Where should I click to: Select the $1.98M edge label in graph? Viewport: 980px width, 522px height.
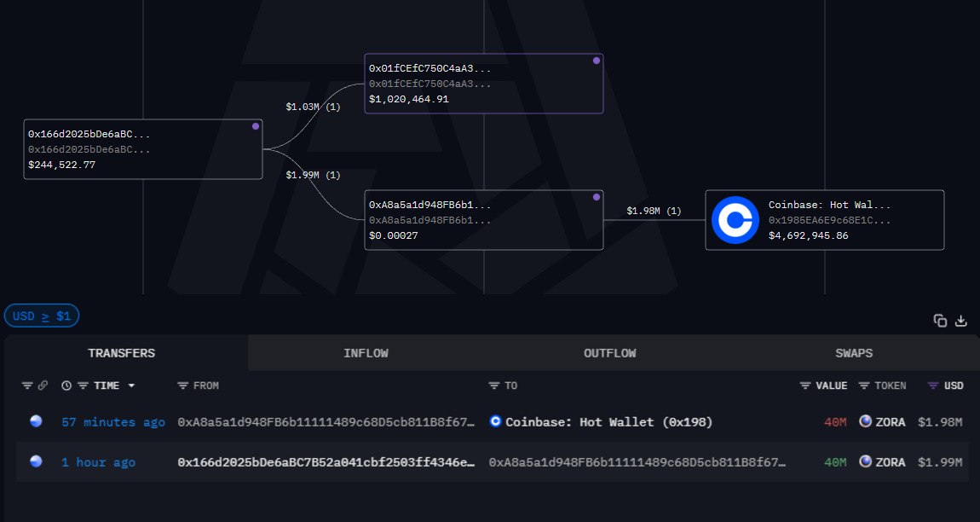pyautogui.click(x=654, y=211)
